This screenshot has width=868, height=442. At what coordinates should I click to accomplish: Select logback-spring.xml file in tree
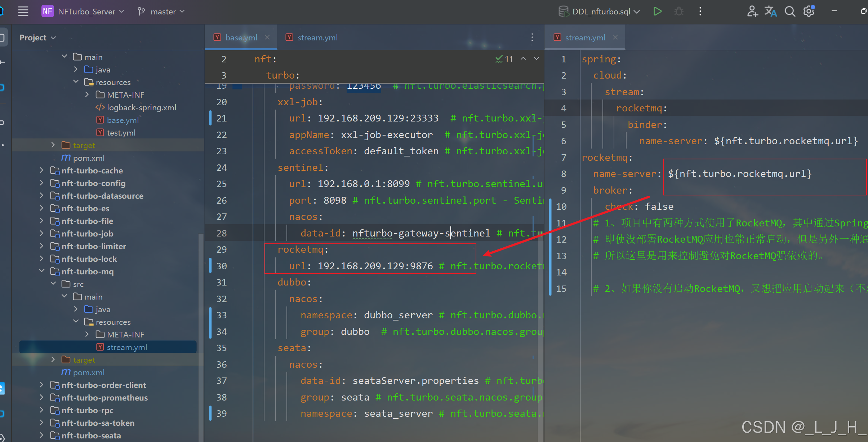click(141, 107)
